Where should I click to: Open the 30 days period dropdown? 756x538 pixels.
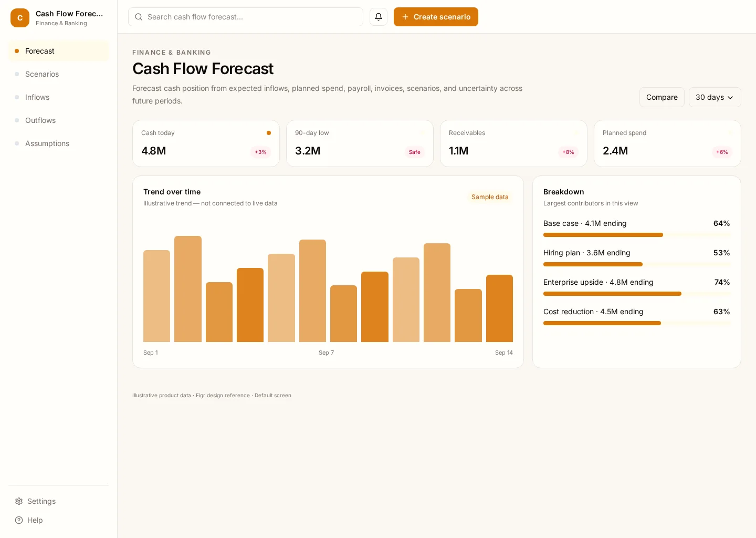click(x=715, y=97)
